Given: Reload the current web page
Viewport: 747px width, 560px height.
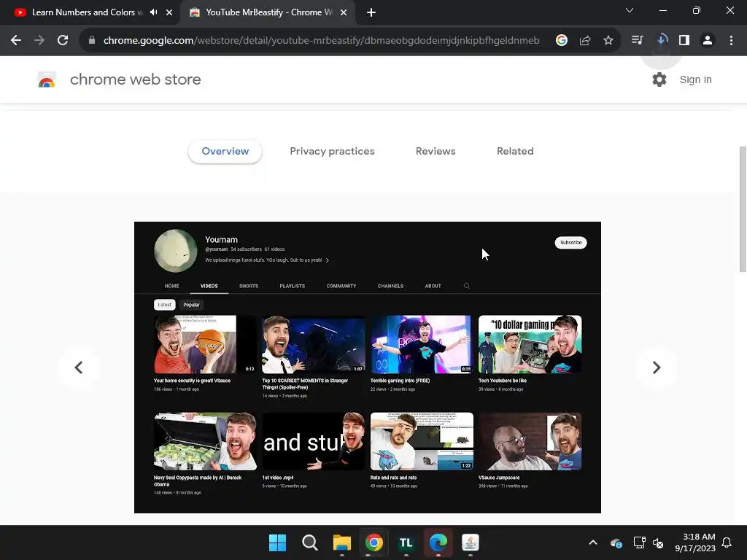Looking at the screenshot, I should [x=63, y=41].
